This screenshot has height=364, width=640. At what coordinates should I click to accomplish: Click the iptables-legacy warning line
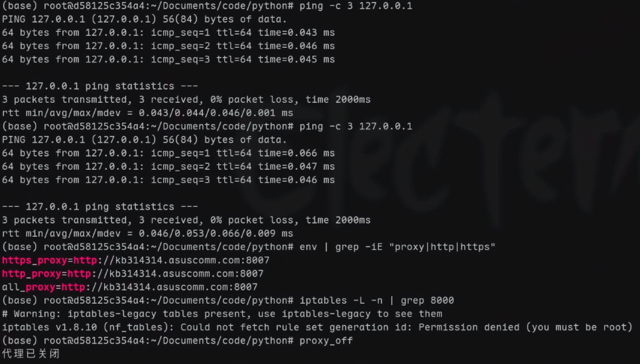pos(222,314)
